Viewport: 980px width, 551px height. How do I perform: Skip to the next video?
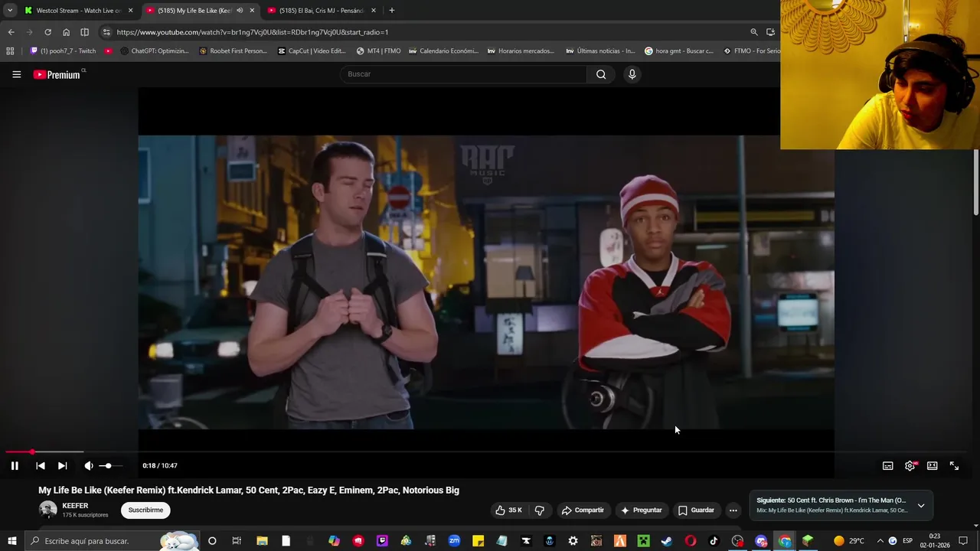coord(62,465)
